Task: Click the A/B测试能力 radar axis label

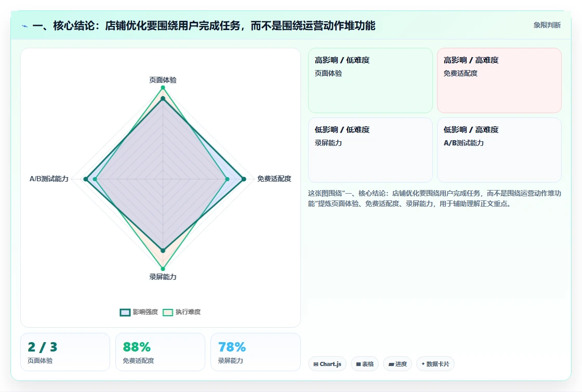Action: (49, 179)
